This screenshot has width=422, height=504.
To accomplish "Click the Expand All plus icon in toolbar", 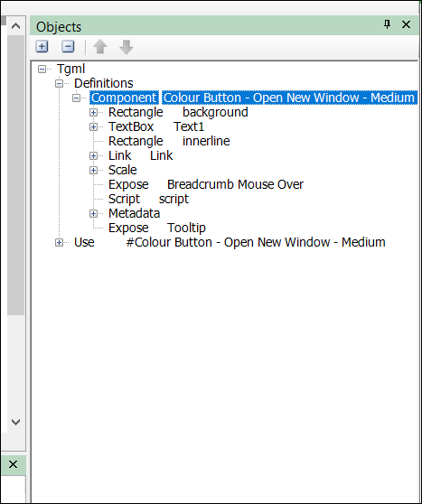I will (x=42, y=47).
